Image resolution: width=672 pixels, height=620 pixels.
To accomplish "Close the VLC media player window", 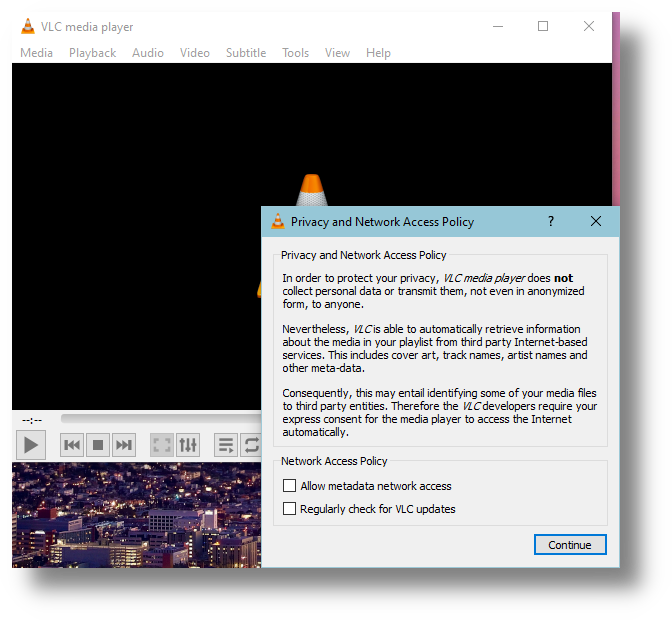I will (589, 26).
